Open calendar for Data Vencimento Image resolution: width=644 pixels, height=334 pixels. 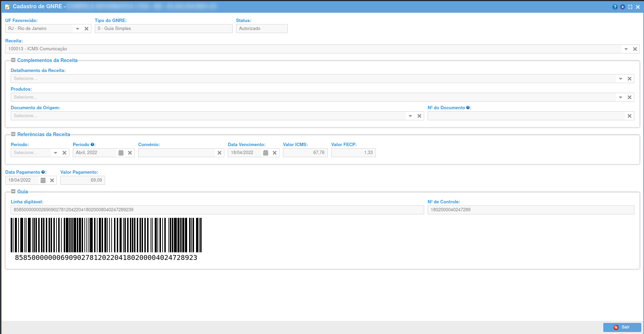266,153
